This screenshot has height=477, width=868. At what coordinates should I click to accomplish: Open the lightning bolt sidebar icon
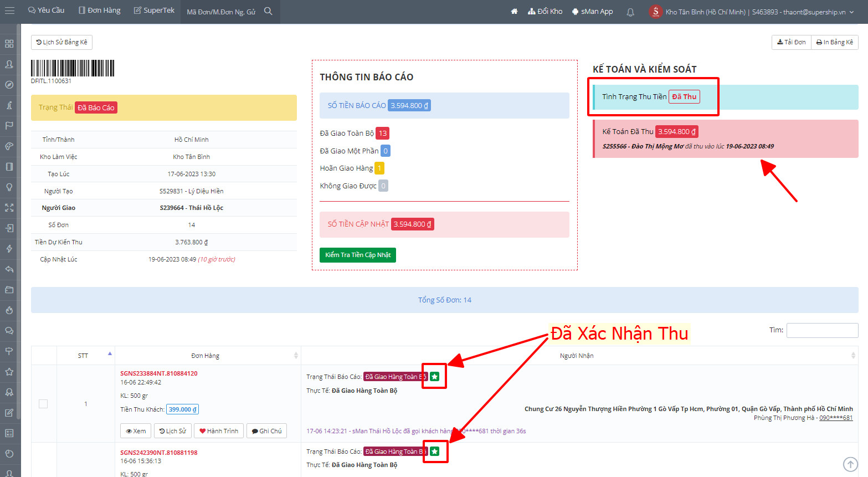9,249
